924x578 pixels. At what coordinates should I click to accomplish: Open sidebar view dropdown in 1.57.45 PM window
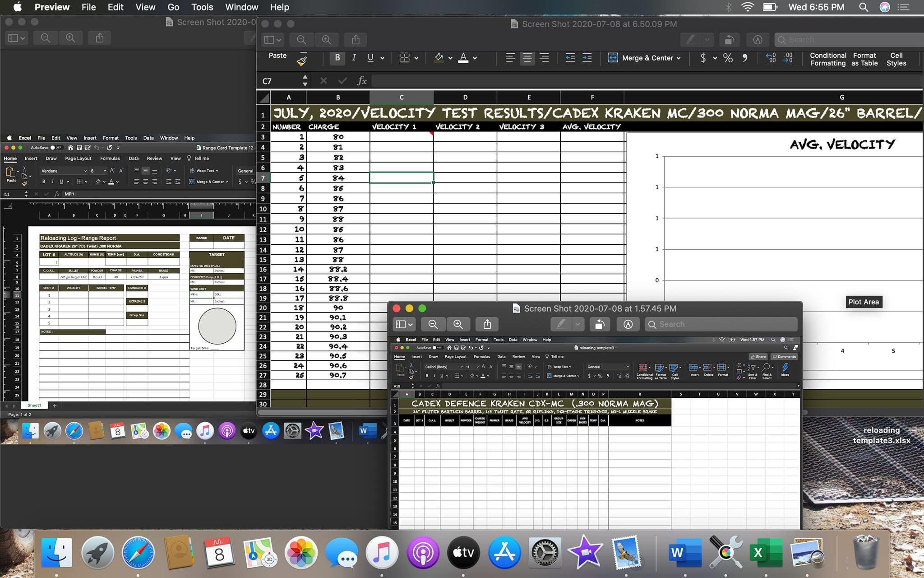point(404,324)
